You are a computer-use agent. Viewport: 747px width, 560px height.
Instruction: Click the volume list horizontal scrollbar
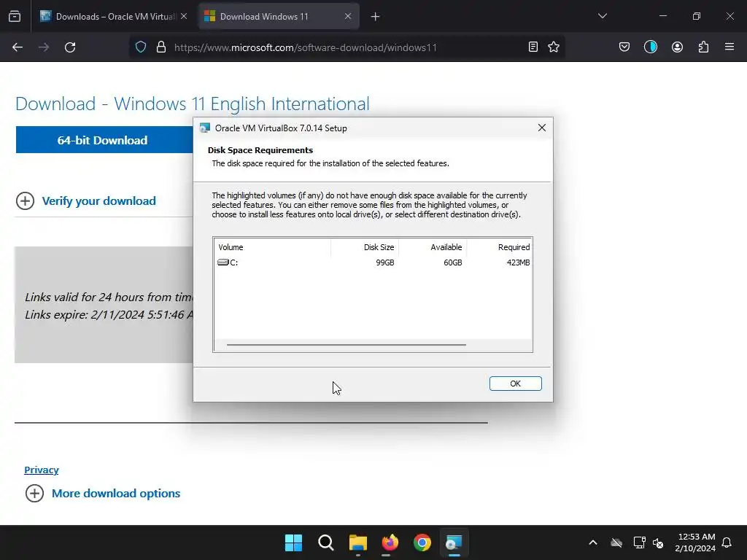tap(346, 344)
